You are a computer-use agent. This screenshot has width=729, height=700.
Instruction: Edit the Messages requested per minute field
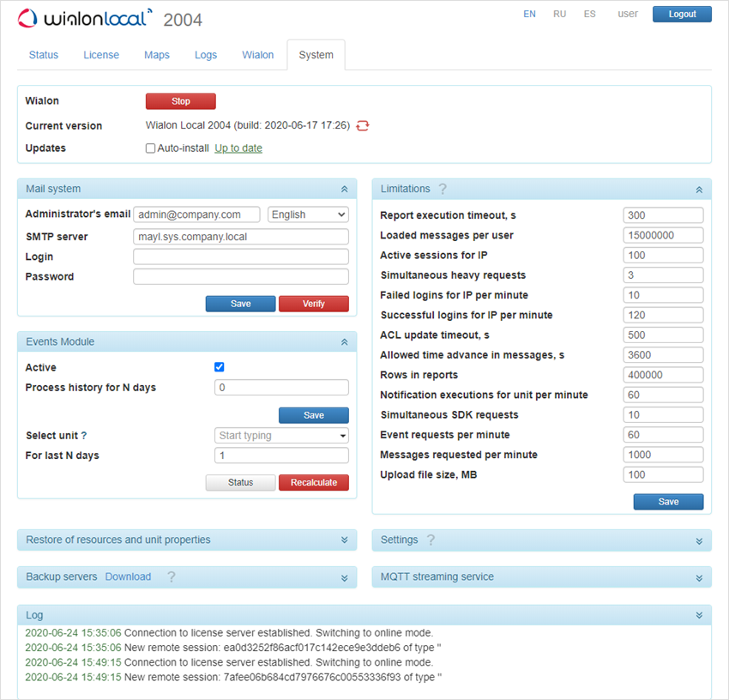(x=664, y=455)
